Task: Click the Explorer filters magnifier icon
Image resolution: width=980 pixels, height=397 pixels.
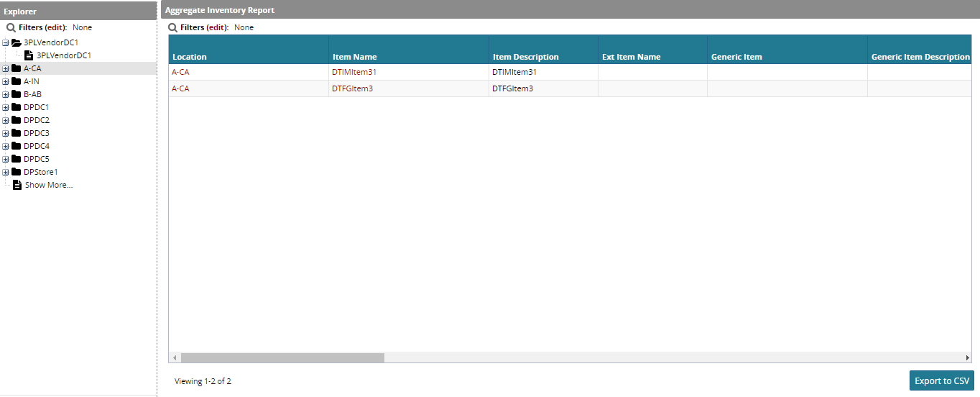Action: (x=11, y=27)
